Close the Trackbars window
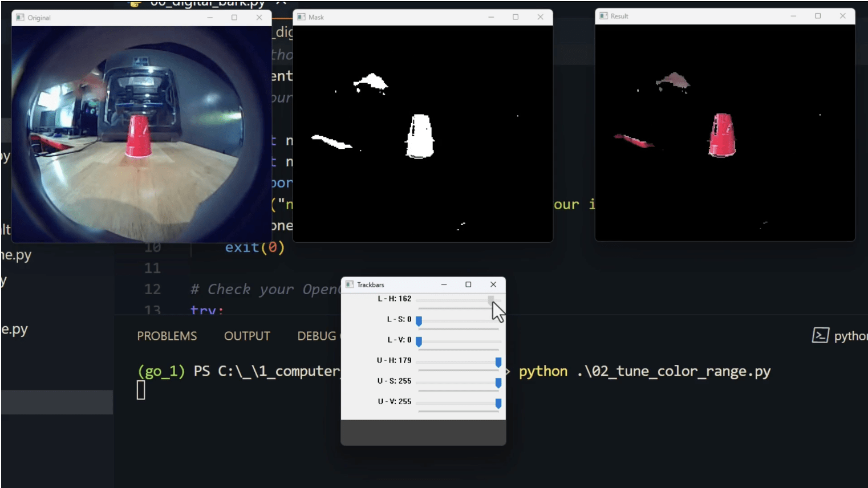Screen dimensions: 868x488 click(x=493, y=284)
